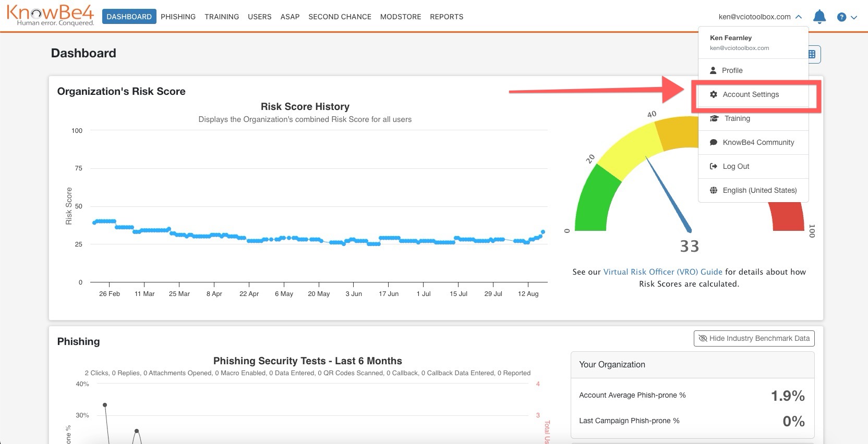The height and width of the screenshot is (444, 868).
Task: Click the 0% last campaign value
Action: (x=793, y=421)
